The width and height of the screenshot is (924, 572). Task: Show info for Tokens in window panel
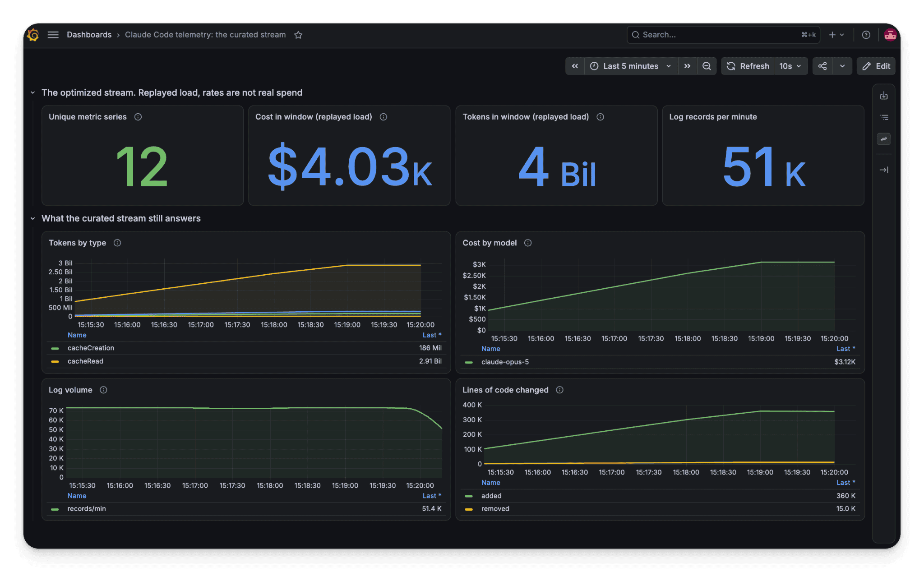(601, 117)
